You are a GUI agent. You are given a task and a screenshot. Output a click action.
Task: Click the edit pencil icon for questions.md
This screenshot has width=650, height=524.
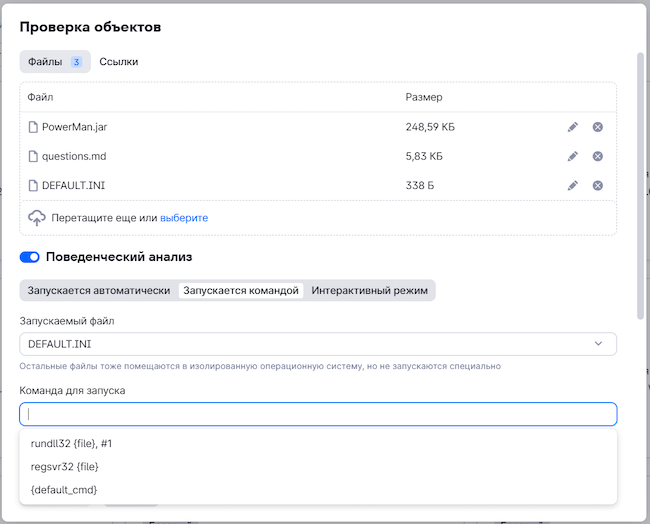tap(573, 156)
